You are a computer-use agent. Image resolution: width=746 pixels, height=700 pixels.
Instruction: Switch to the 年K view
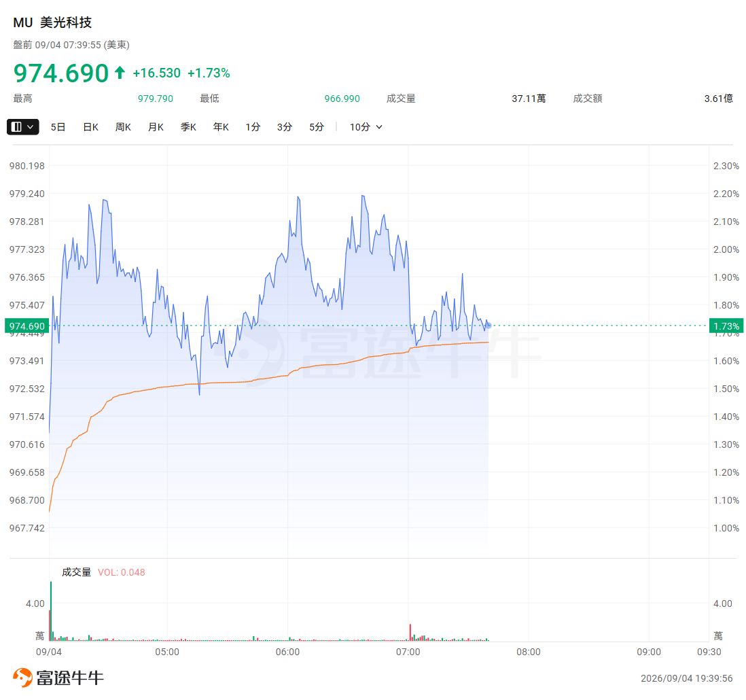tap(221, 127)
